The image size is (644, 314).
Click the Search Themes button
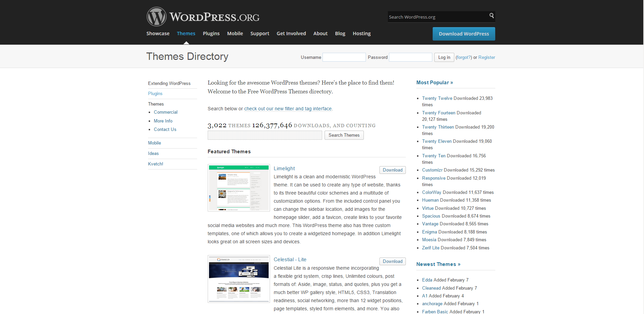[344, 135]
